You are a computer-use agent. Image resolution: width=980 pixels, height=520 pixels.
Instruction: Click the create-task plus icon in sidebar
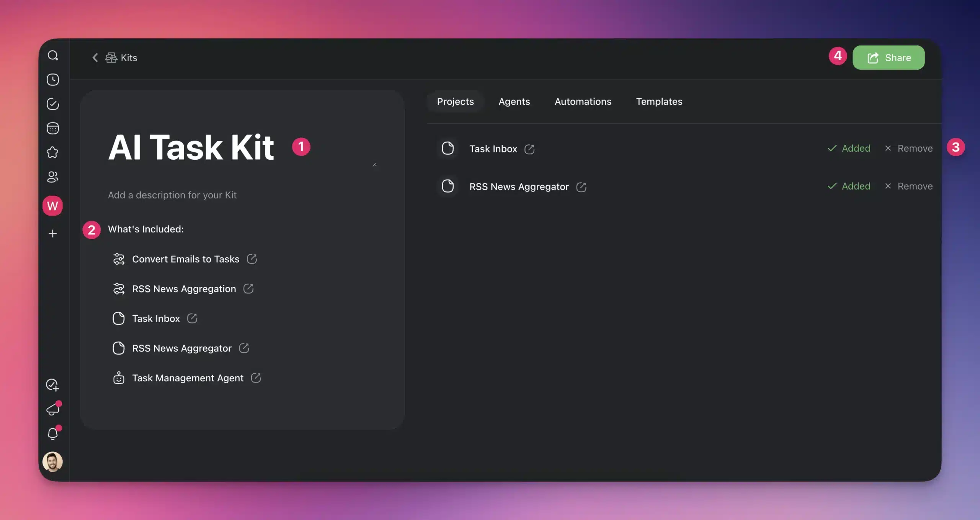coord(53,384)
